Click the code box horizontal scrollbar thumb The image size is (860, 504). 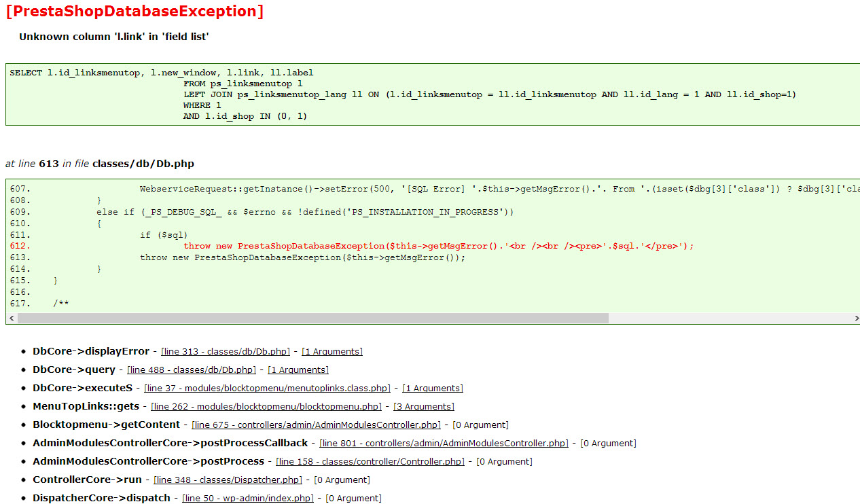[313, 319]
